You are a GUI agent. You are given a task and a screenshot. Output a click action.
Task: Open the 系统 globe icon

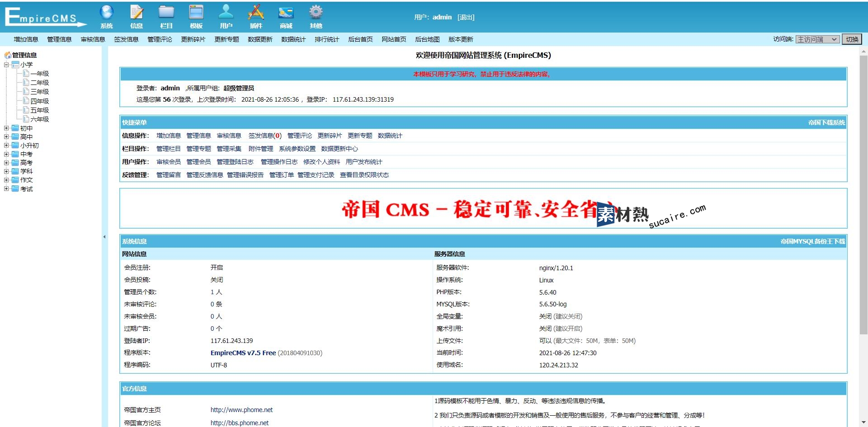[x=107, y=12]
